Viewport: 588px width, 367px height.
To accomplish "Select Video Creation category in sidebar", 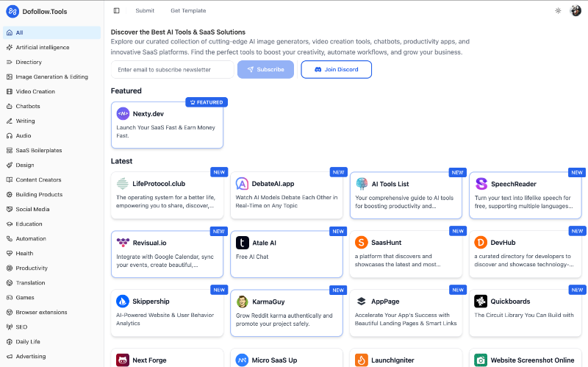I will click(35, 92).
